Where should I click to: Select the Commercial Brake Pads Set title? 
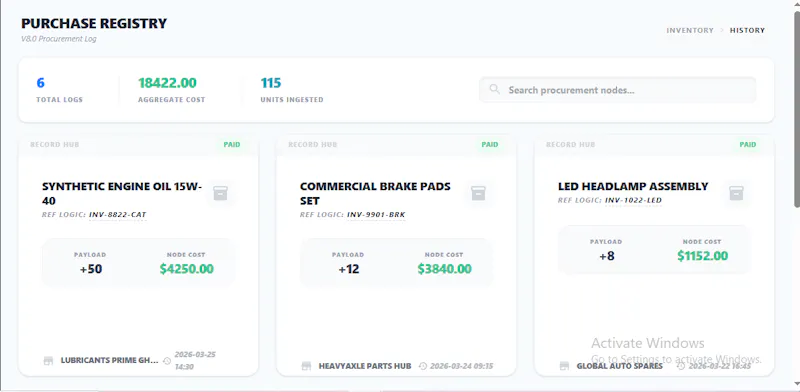[x=375, y=193]
